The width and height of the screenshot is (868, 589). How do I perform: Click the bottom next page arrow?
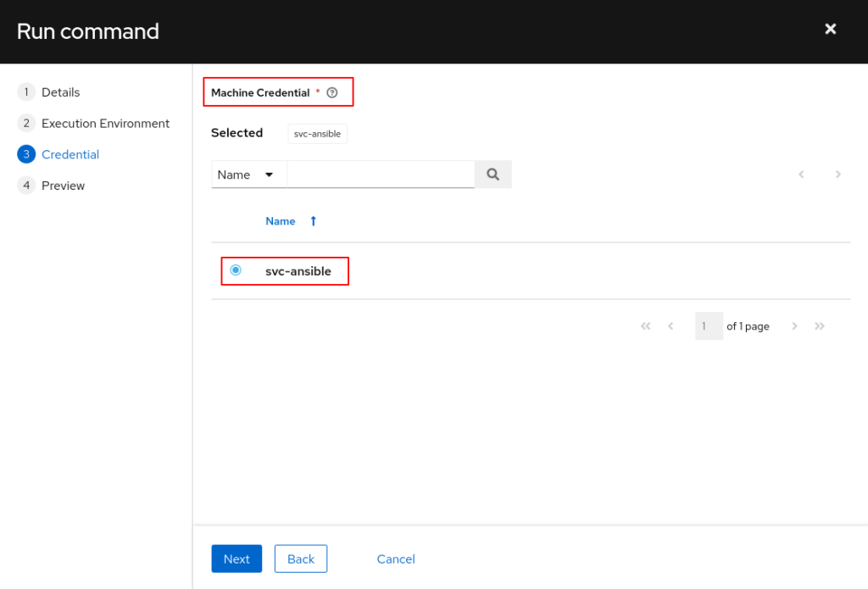point(794,326)
